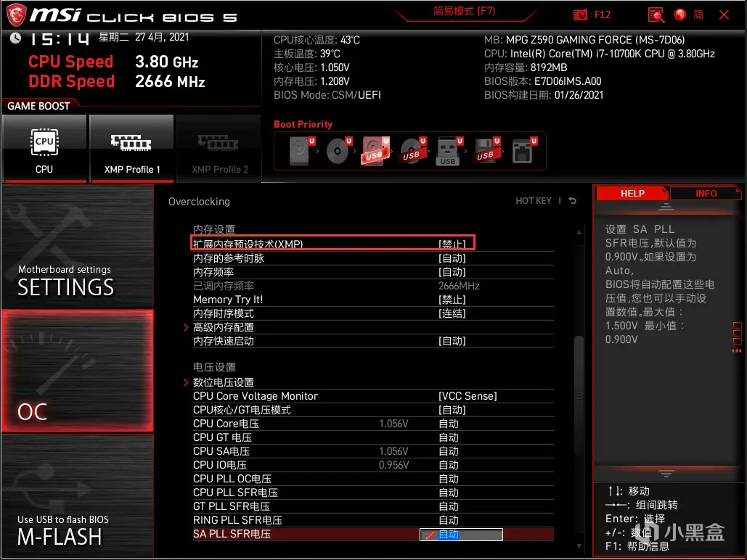The image size is (747, 560).
Task: Enable XMP Profile 1
Action: coord(132,148)
